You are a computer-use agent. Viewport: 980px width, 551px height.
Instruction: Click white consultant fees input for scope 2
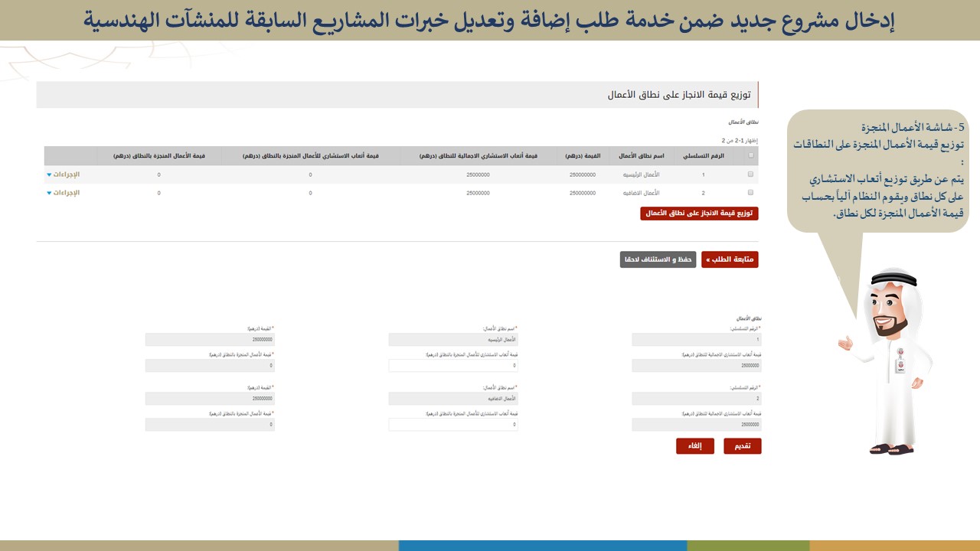click(452, 424)
